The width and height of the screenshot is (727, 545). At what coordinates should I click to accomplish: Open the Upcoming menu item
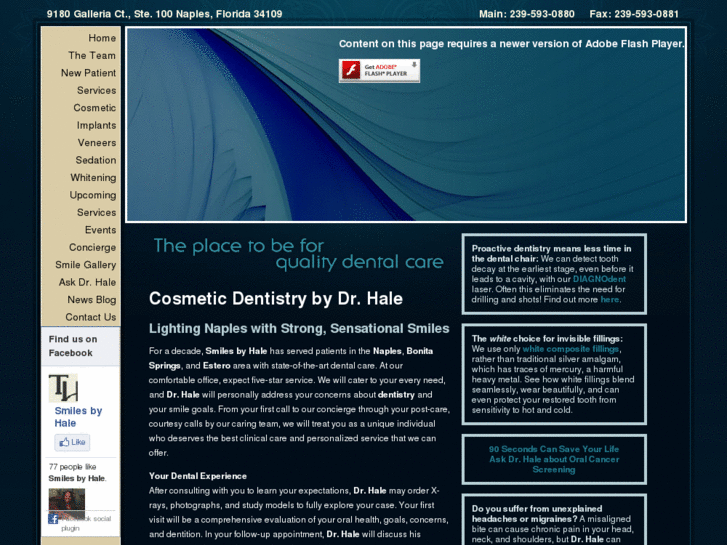point(93,195)
